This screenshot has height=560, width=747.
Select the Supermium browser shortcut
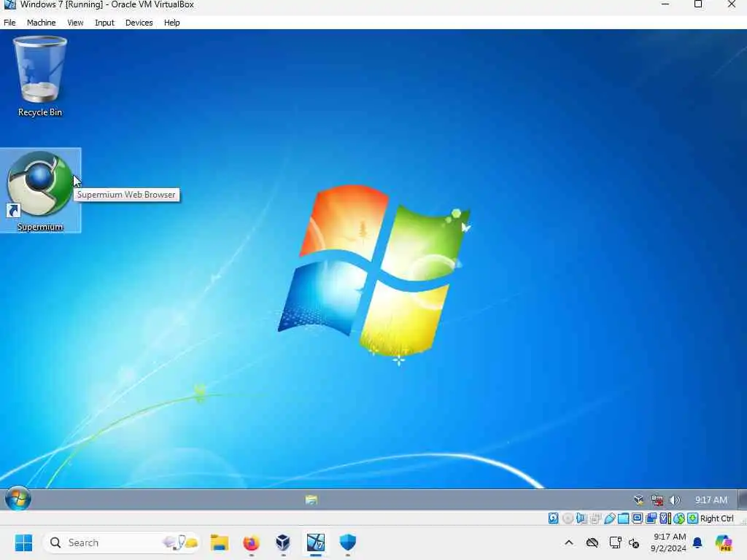(x=41, y=190)
